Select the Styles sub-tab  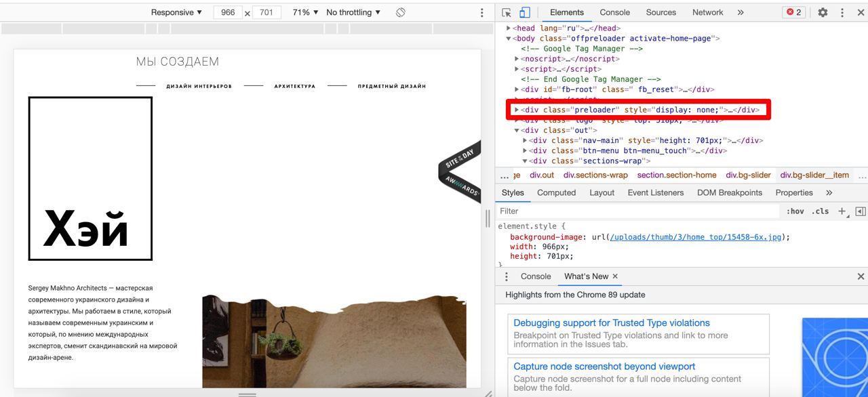click(513, 193)
